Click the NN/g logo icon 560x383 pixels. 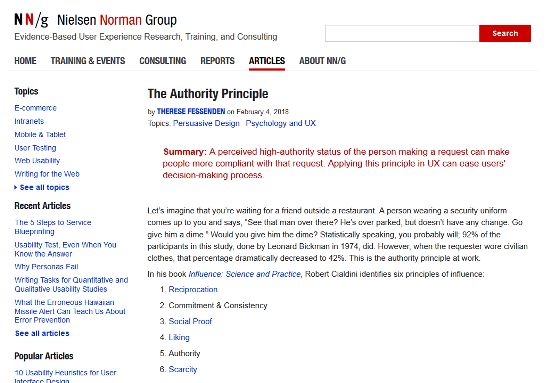[x=31, y=20]
